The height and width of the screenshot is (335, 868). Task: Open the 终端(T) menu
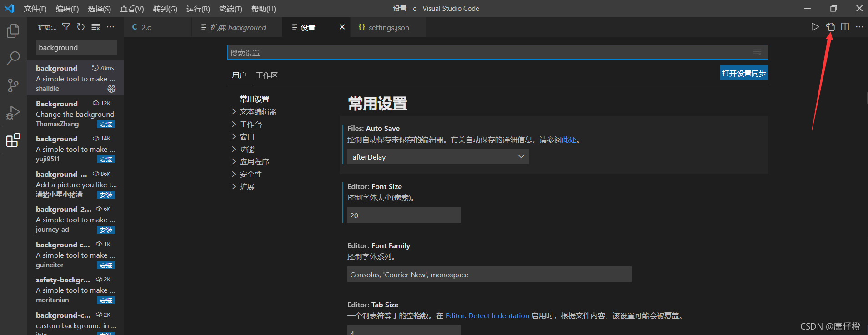(231, 9)
